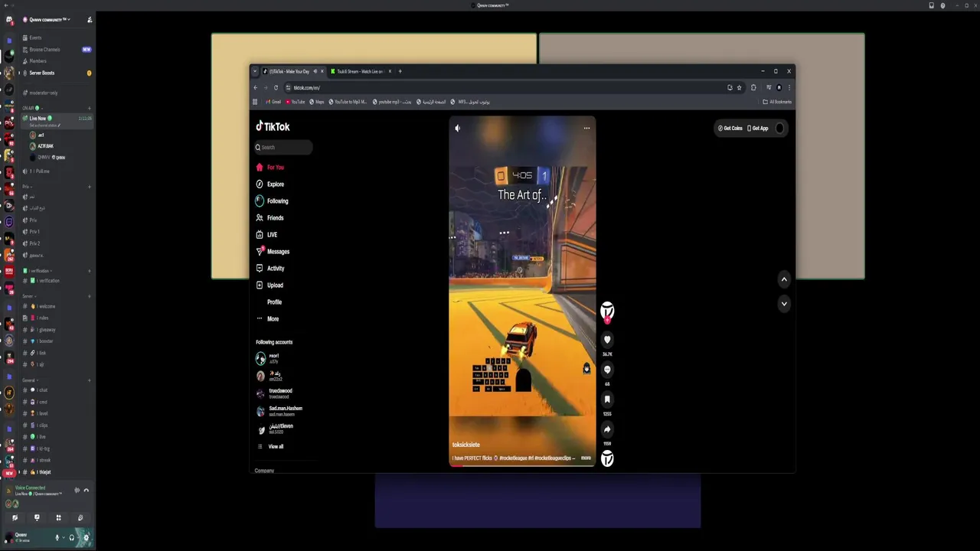The width and height of the screenshot is (980, 551).
Task: Open creator avatar above like button
Action: pos(607,311)
